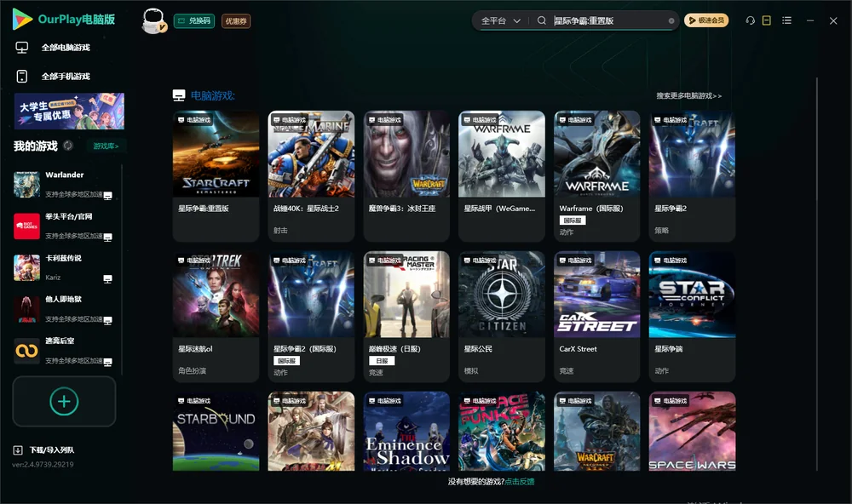Click the 他人即地狱 game icon
Image resolution: width=852 pixels, height=504 pixels.
click(x=26, y=309)
